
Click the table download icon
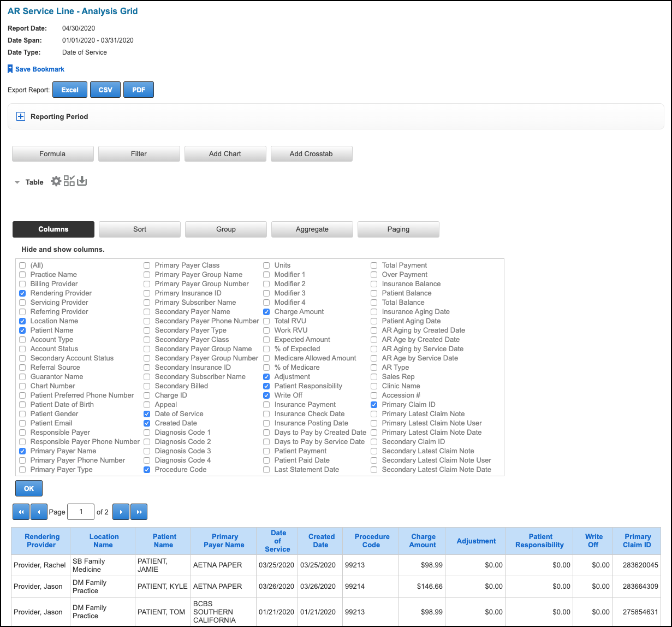pos(82,181)
